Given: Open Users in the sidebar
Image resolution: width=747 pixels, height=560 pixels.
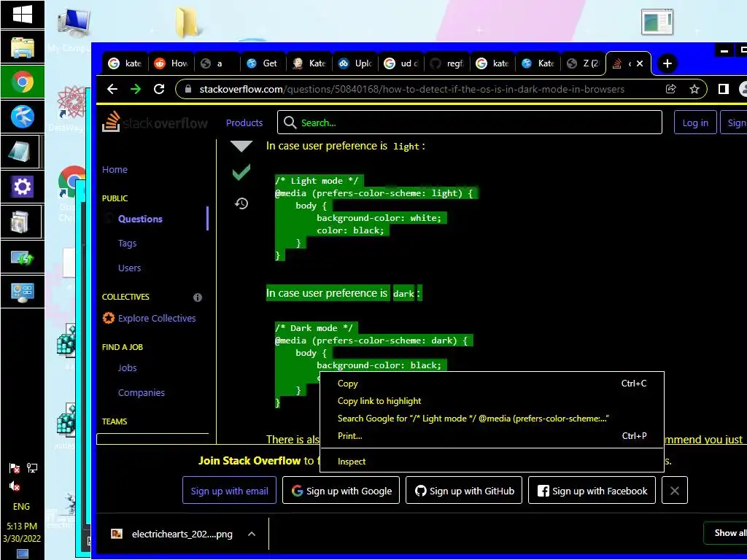Looking at the screenshot, I should 130,268.
